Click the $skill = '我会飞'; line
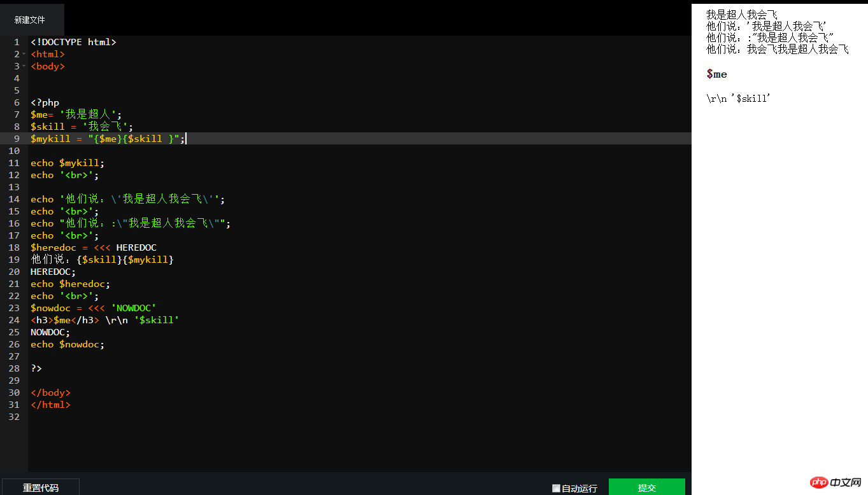 pos(82,127)
